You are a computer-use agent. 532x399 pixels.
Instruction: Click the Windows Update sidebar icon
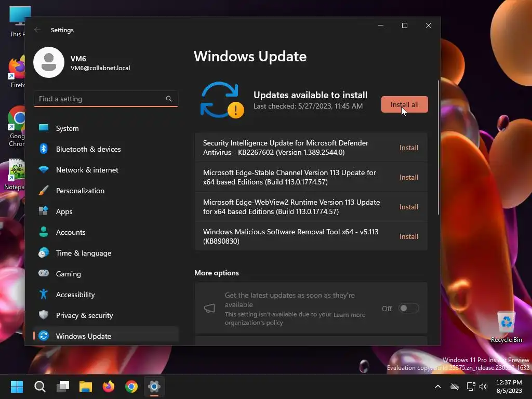(x=44, y=336)
